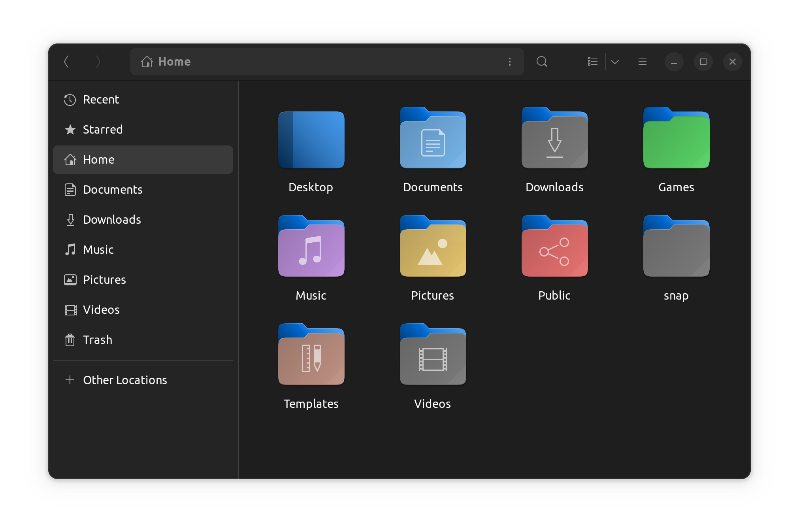This screenshot has height=532, width=799.
Task: Toggle list view layout button
Action: click(592, 62)
